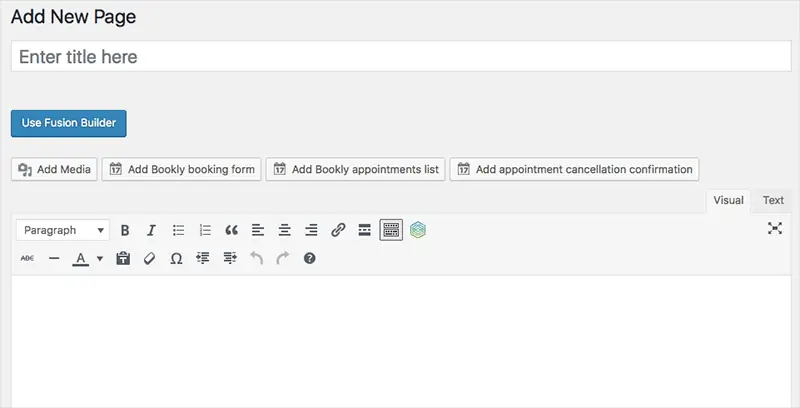Apply blockquote formatting
The height and width of the screenshot is (408, 800).
click(231, 231)
